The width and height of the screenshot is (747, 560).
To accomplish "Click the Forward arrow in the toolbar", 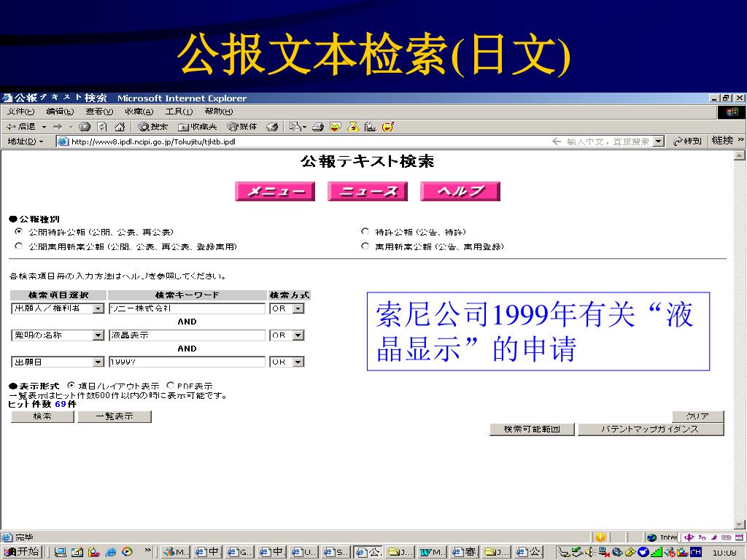I will point(58,127).
